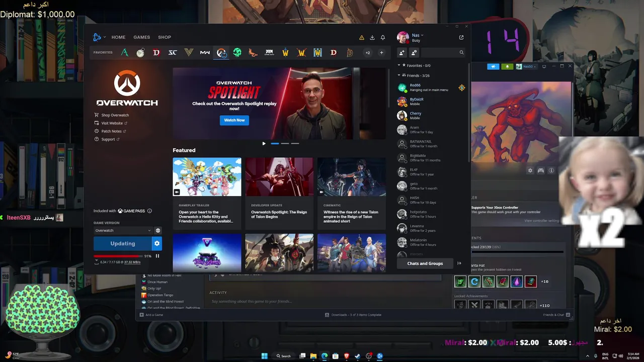The height and width of the screenshot is (362, 644).
Task: Click the red update progress bar
Action: click(118, 256)
